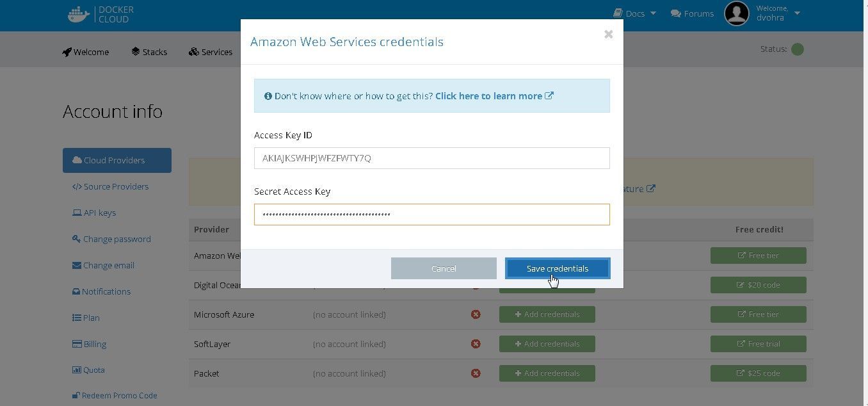Image resolution: width=868 pixels, height=406 pixels.
Task: Expand the dvohra user account dropdown
Action: point(778,13)
